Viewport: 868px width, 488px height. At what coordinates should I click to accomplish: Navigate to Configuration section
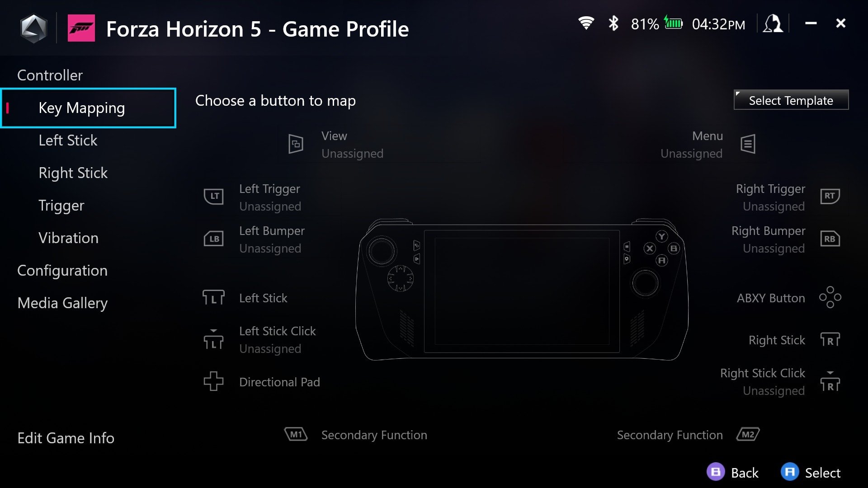62,270
